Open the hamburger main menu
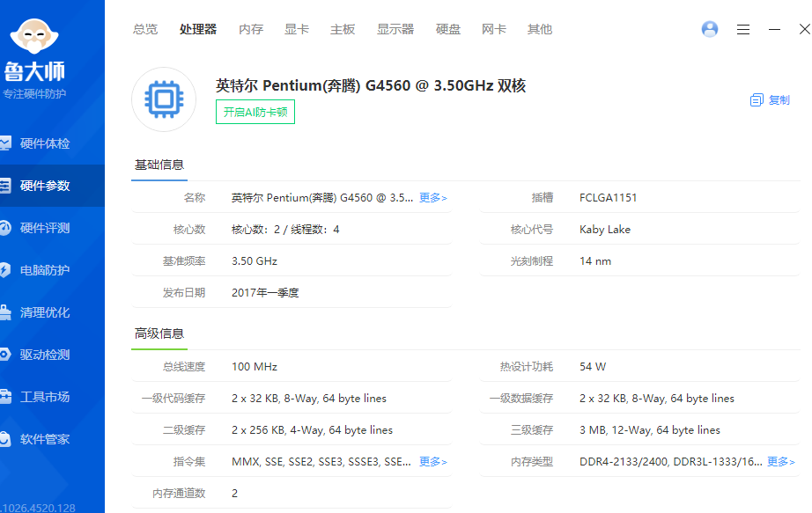 pyautogui.click(x=743, y=29)
